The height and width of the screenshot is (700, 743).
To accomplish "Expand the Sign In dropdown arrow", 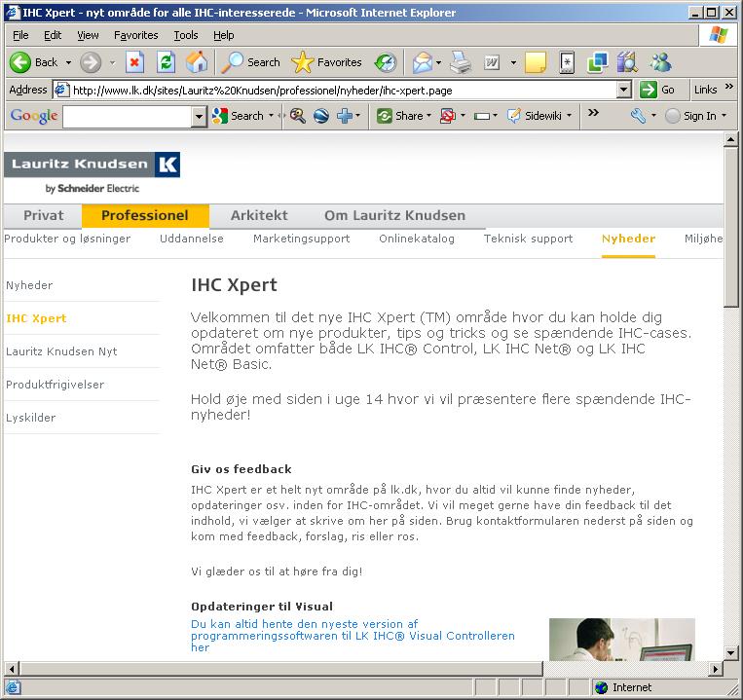I will [724, 116].
